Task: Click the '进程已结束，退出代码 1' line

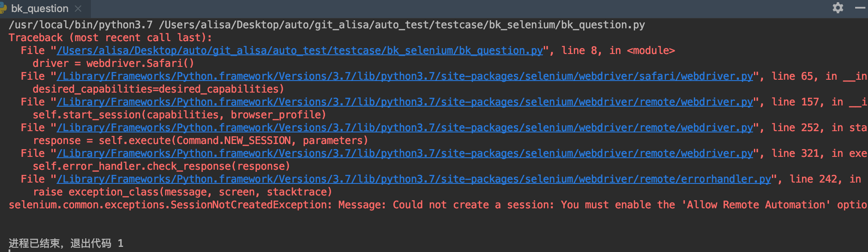Action: (x=66, y=243)
